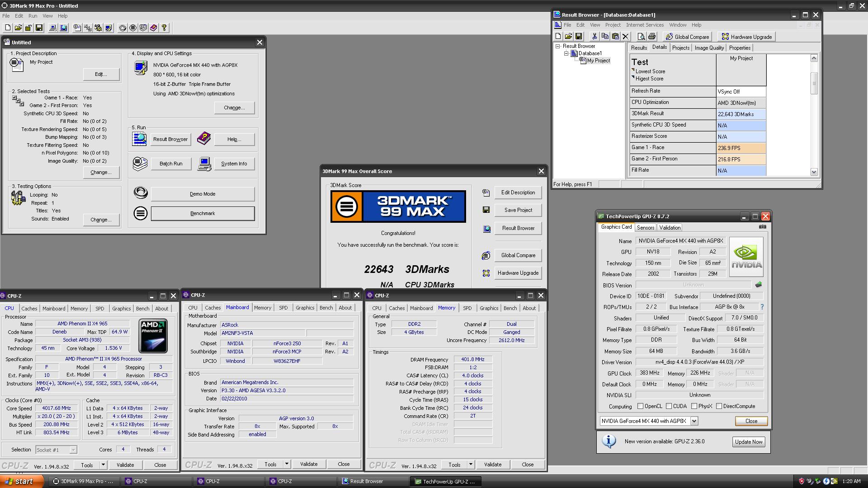This screenshot has width=868, height=488.
Task: Enable the PhysX checkbox in GPU-Z
Action: (x=694, y=406)
